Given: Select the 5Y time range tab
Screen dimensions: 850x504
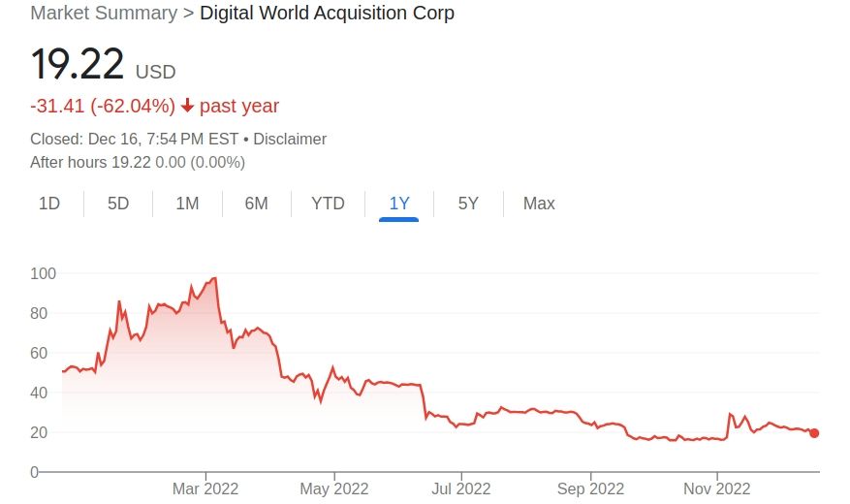Looking at the screenshot, I should [x=468, y=204].
